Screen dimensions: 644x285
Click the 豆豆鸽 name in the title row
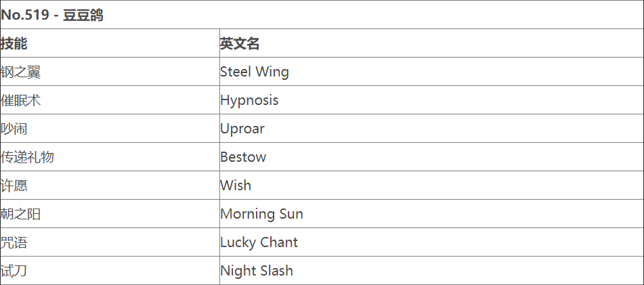click(x=83, y=15)
